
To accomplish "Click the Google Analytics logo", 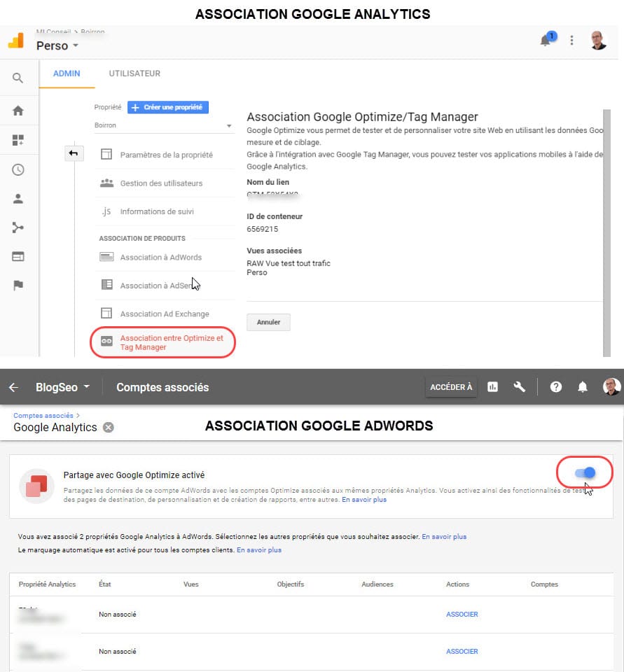I will tap(16, 41).
